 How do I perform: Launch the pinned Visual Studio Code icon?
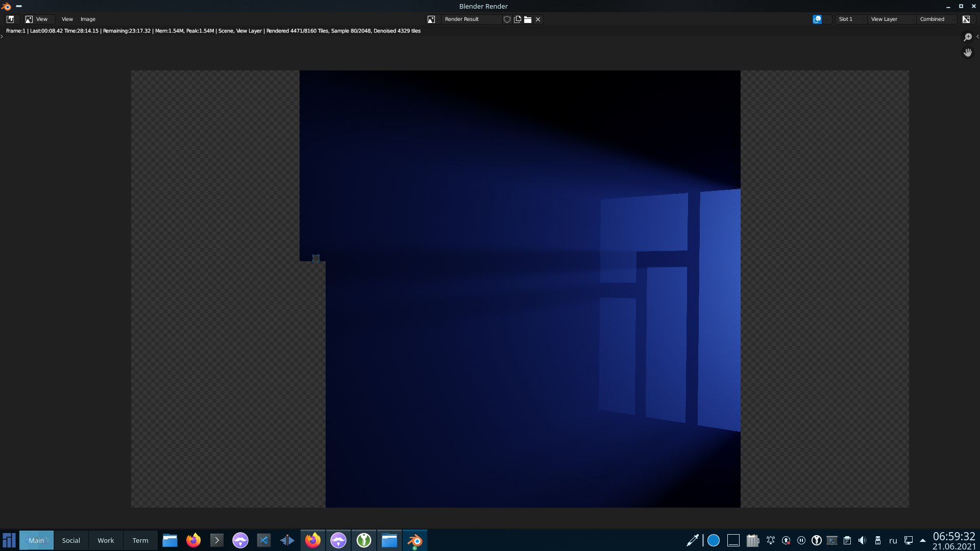264,540
